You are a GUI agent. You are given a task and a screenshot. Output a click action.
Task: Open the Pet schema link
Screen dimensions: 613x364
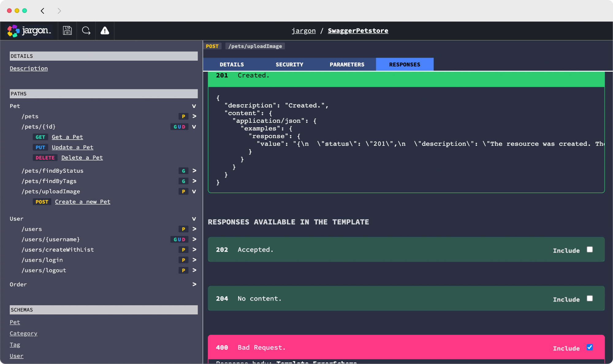pyautogui.click(x=15, y=322)
